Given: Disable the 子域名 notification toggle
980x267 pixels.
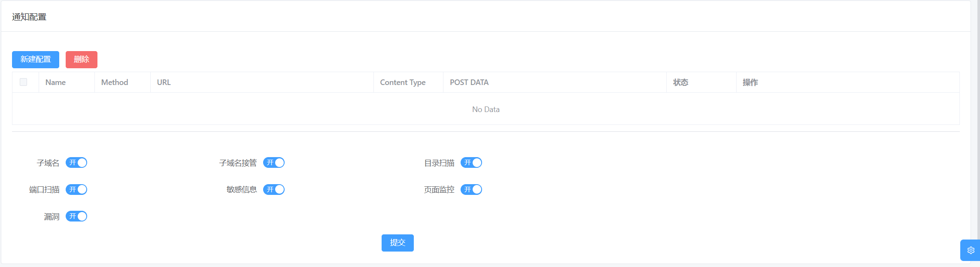Looking at the screenshot, I should point(76,162).
